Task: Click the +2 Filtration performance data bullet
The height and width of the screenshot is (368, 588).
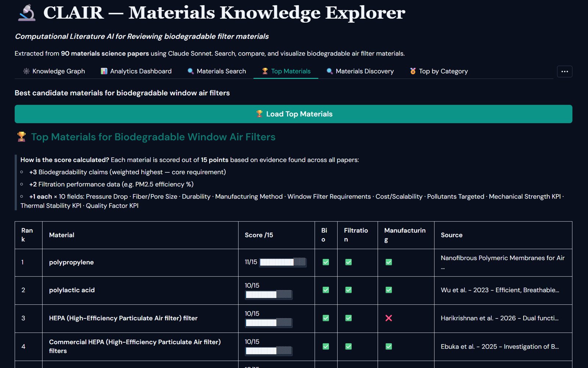Action: (111, 184)
